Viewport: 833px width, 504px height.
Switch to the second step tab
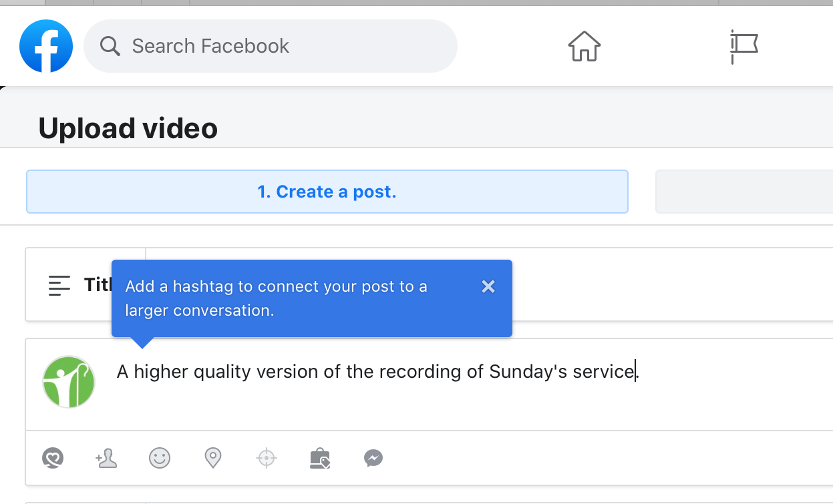(743, 192)
